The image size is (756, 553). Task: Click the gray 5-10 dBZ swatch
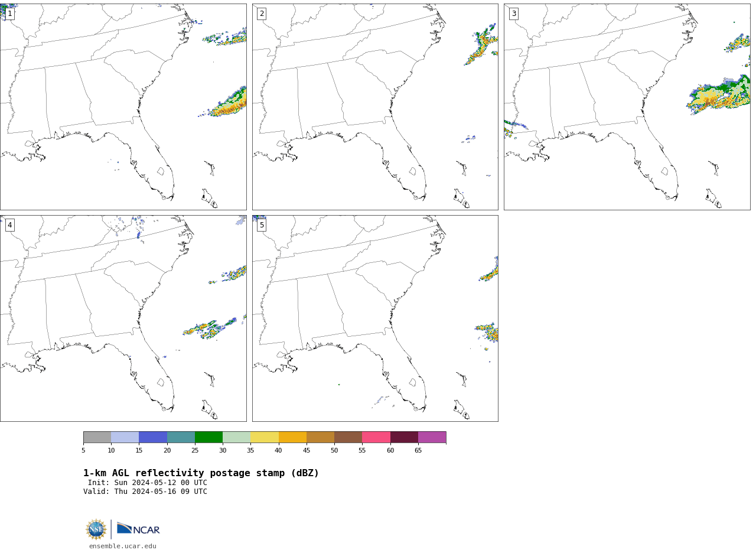pyautogui.click(x=97, y=437)
